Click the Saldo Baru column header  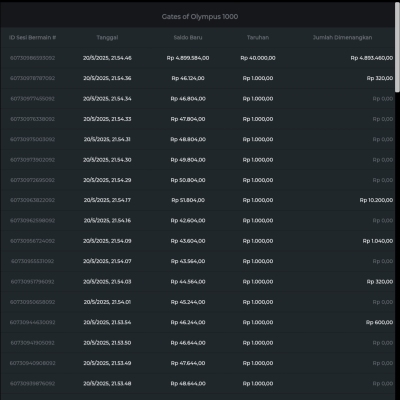(188, 38)
